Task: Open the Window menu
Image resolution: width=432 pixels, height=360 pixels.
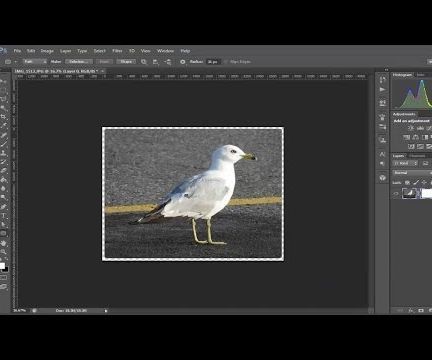Action: [165, 51]
